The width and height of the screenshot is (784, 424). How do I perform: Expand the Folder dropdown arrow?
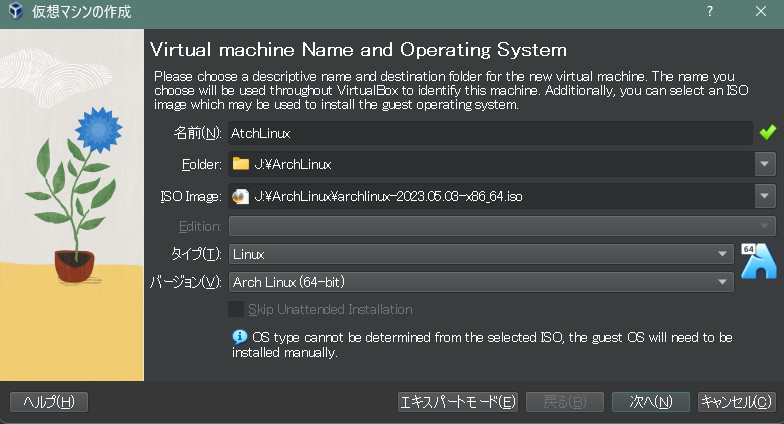[x=764, y=164]
